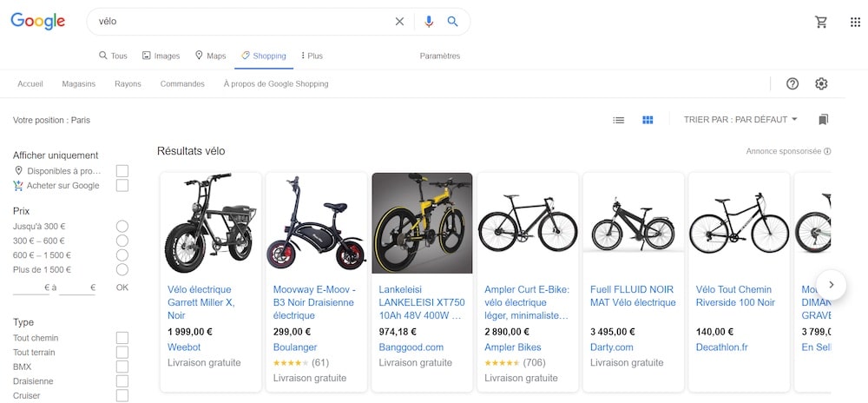Switch to grid view layout
The width and height of the screenshot is (868, 403).
pos(648,120)
